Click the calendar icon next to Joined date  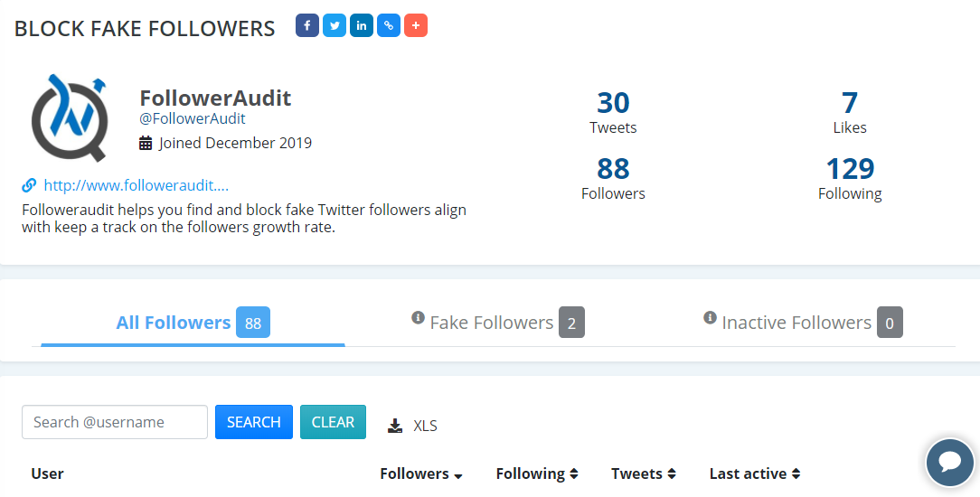pos(146,143)
